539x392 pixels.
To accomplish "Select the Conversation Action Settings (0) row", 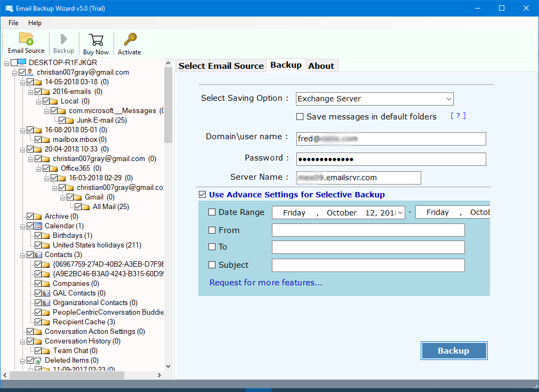I will 95,332.
